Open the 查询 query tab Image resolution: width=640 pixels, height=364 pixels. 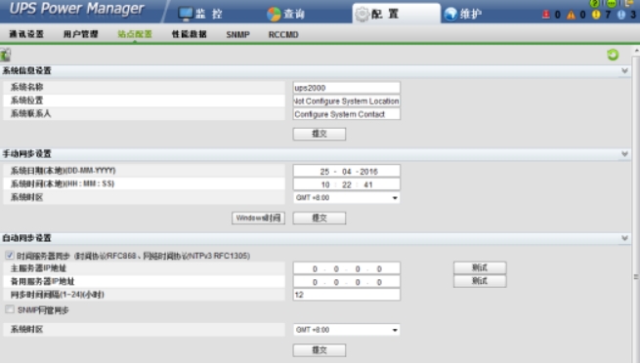click(x=285, y=14)
